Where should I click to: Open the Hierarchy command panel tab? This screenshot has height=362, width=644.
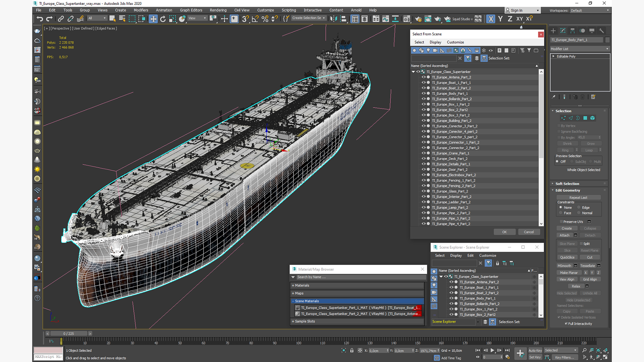pyautogui.click(x=573, y=31)
